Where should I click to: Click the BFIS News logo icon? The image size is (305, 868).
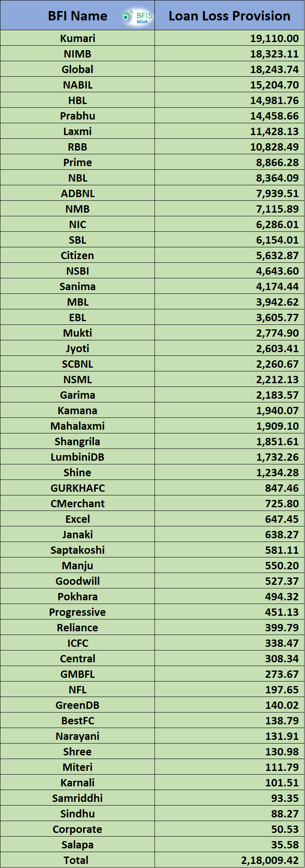[x=137, y=17]
